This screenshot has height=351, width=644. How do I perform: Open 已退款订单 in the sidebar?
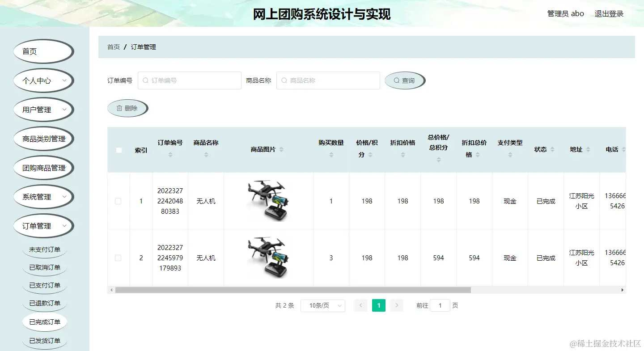click(45, 304)
